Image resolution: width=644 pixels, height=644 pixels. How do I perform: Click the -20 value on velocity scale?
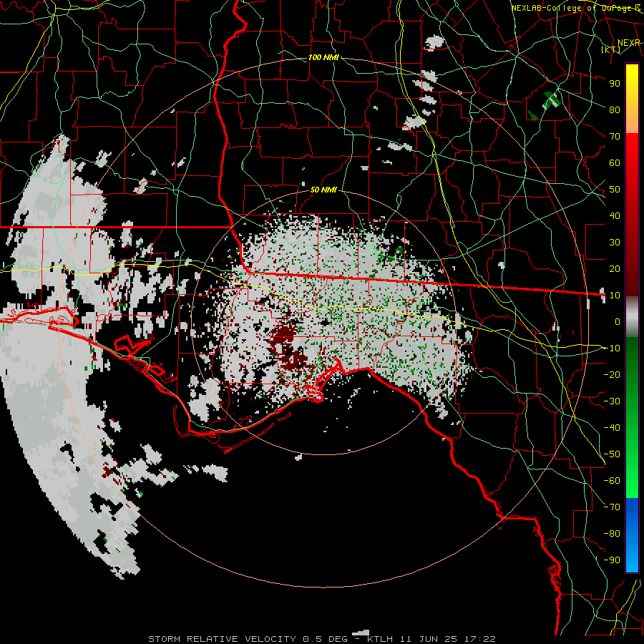[x=612, y=374]
